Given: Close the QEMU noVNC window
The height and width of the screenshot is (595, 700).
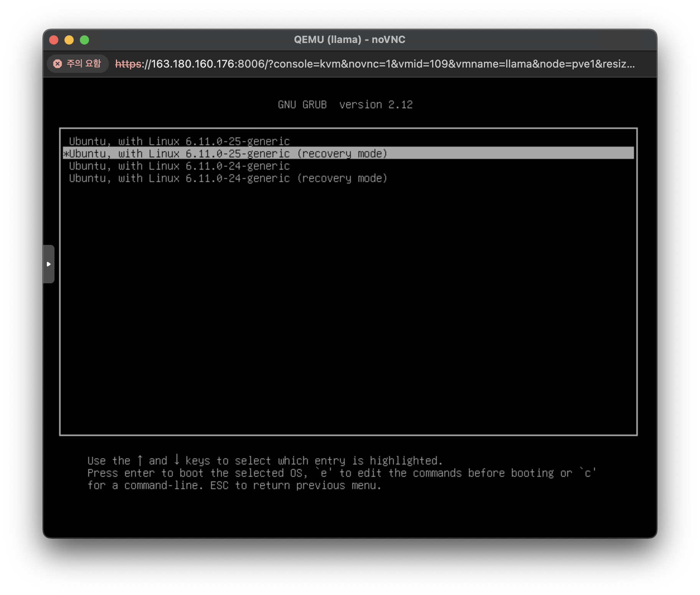Looking at the screenshot, I should pyautogui.click(x=54, y=40).
